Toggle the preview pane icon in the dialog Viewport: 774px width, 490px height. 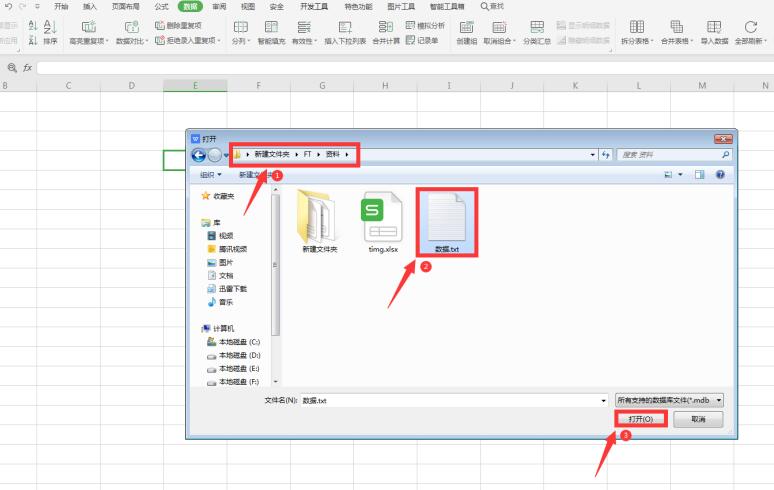tap(699, 175)
